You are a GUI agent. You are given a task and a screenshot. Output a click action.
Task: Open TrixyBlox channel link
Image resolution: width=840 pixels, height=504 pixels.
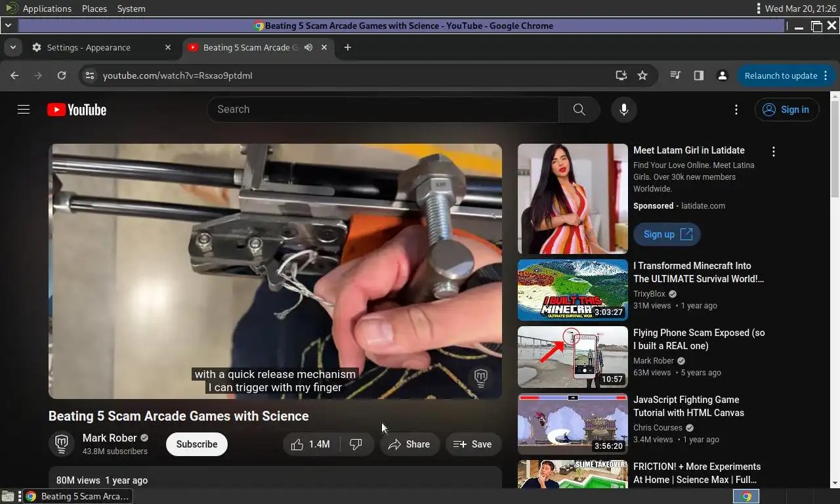[x=649, y=294]
